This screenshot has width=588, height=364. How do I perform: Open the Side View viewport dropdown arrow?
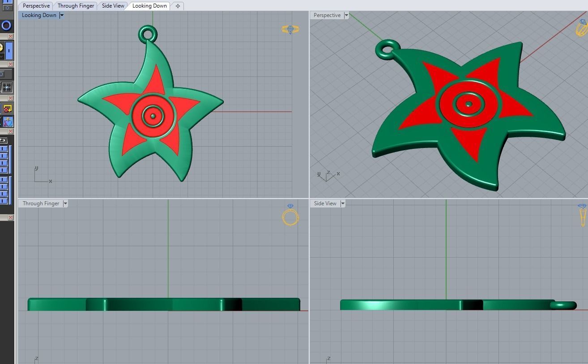pos(343,203)
